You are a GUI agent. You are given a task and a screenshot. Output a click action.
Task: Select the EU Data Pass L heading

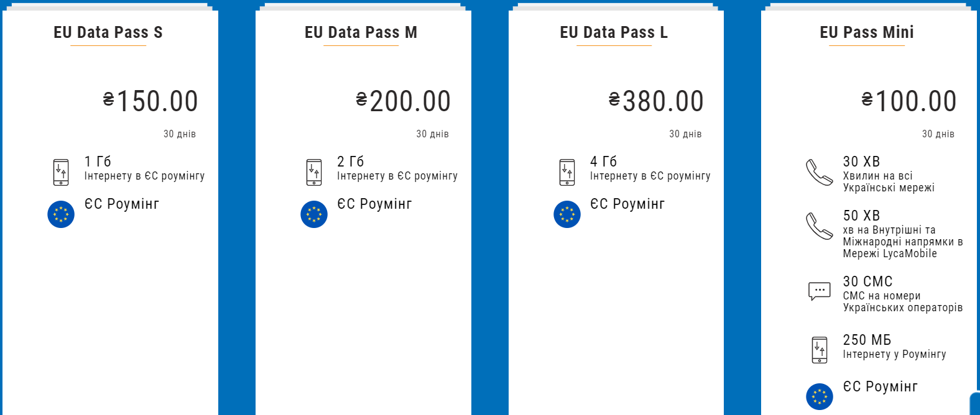pyautogui.click(x=614, y=32)
